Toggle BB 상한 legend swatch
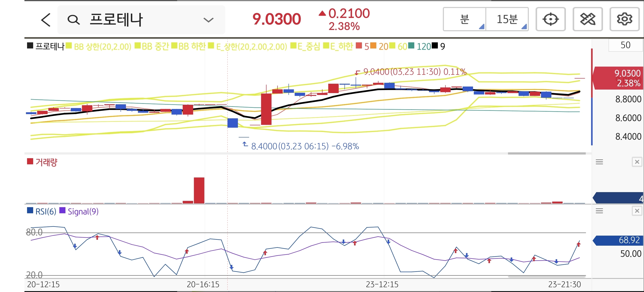 [x=69, y=46]
